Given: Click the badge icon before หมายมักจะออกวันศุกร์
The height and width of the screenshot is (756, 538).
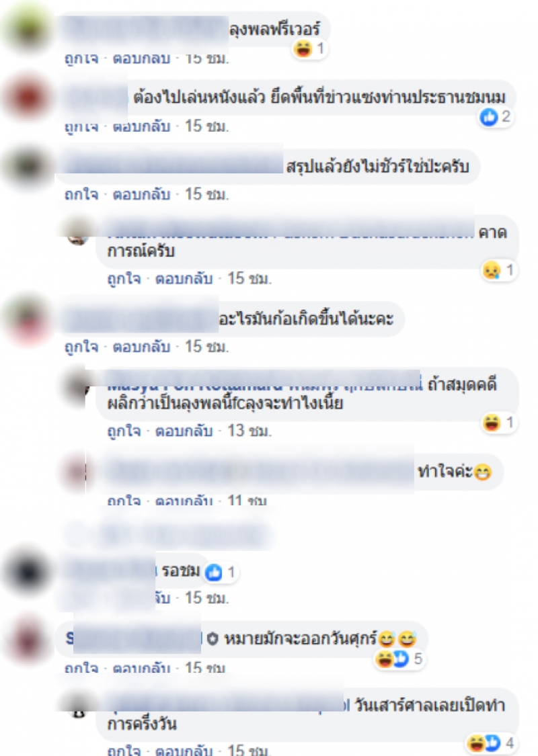Looking at the screenshot, I should (x=213, y=639).
